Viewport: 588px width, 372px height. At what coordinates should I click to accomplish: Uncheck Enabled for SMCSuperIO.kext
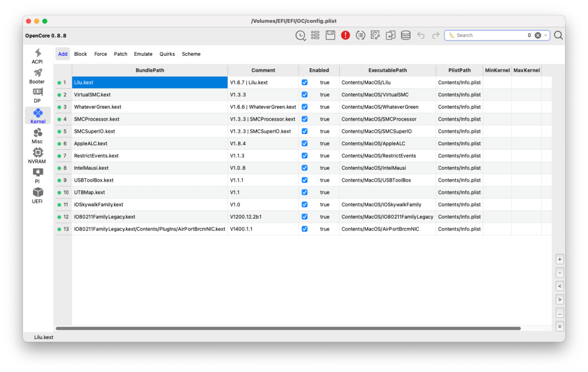click(x=305, y=131)
